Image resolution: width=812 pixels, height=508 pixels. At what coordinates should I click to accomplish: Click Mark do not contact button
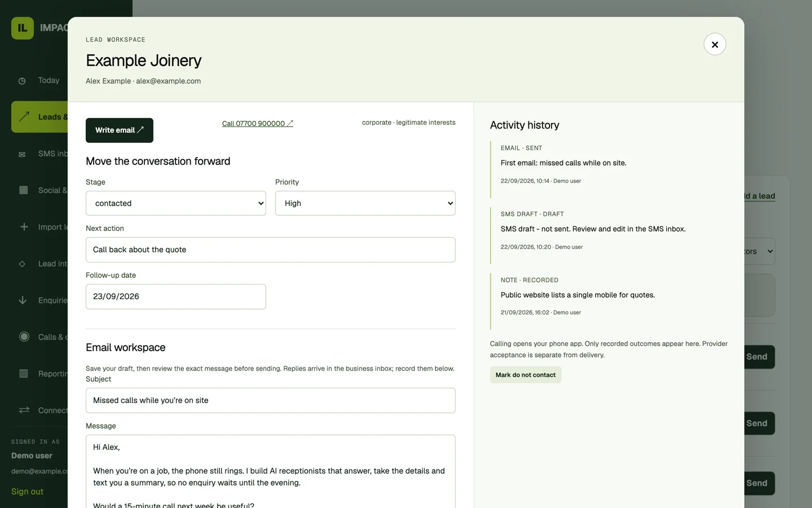(526, 375)
